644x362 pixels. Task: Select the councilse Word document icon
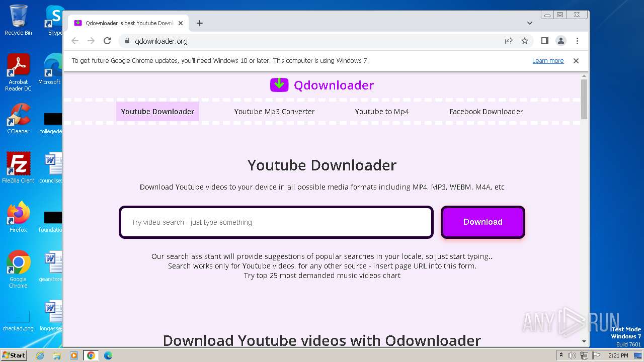pos(51,168)
